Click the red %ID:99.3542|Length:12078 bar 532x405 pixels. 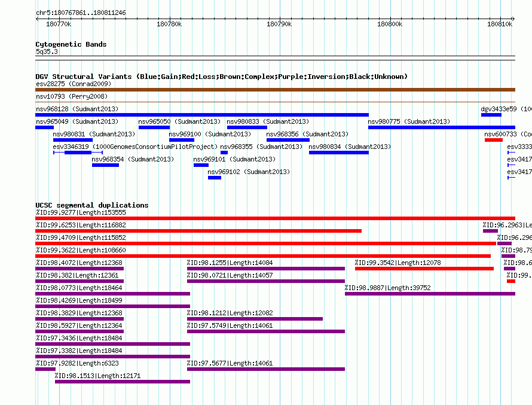click(x=424, y=269)
